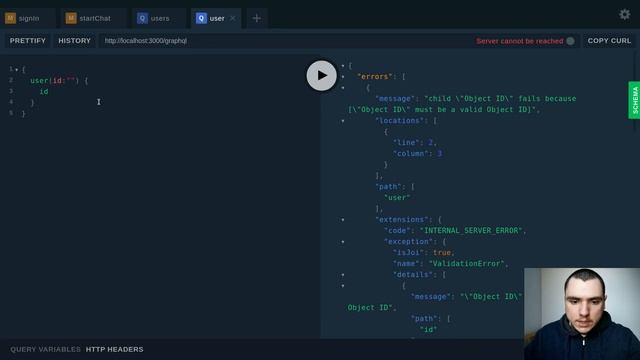Open the green SCHEMA side tab

click(634, 100)
